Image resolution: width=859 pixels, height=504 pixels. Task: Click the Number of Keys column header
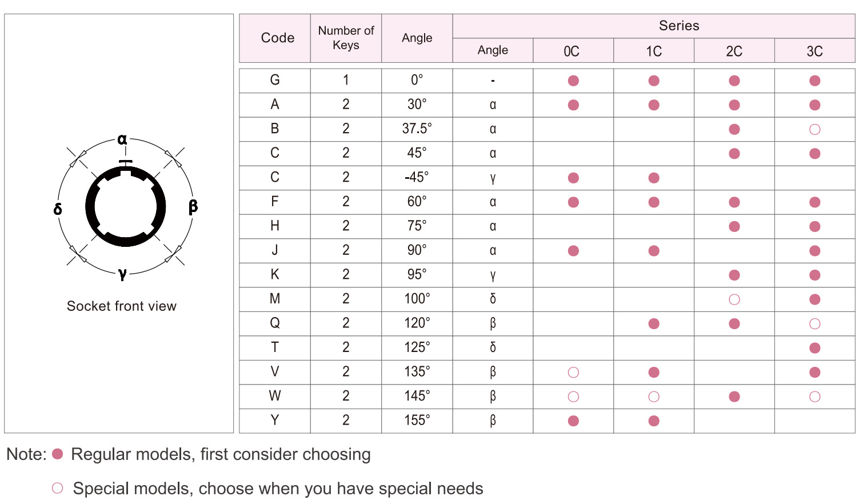click(346, 38)
